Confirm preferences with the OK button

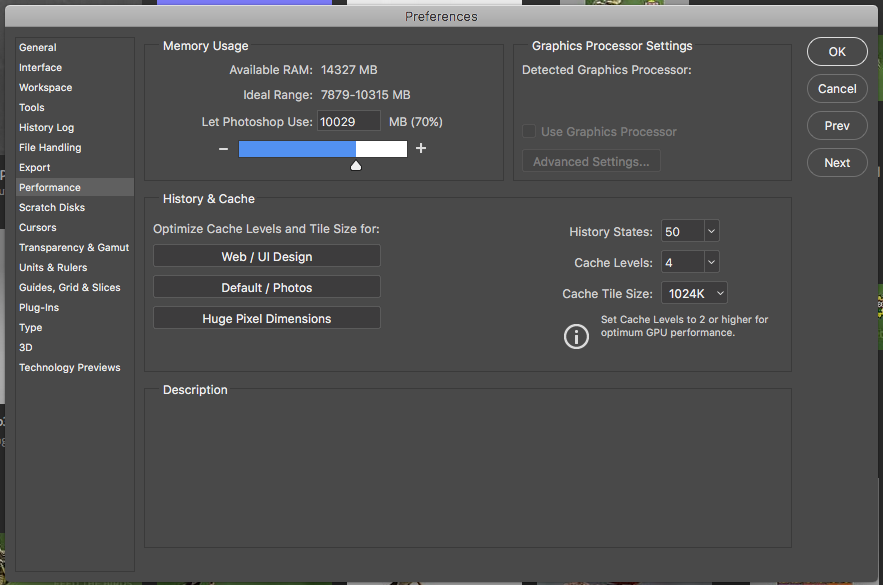click(x=837, y=52)
